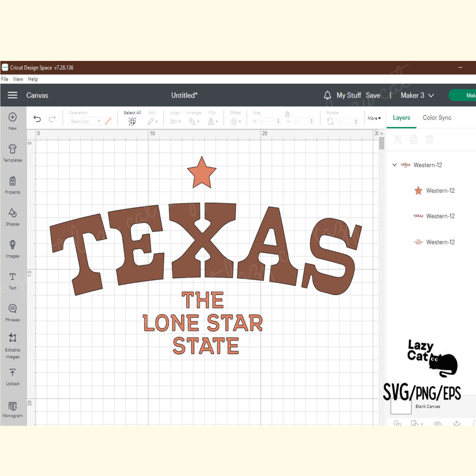Click the Select All icon

[x=132, y=121]
